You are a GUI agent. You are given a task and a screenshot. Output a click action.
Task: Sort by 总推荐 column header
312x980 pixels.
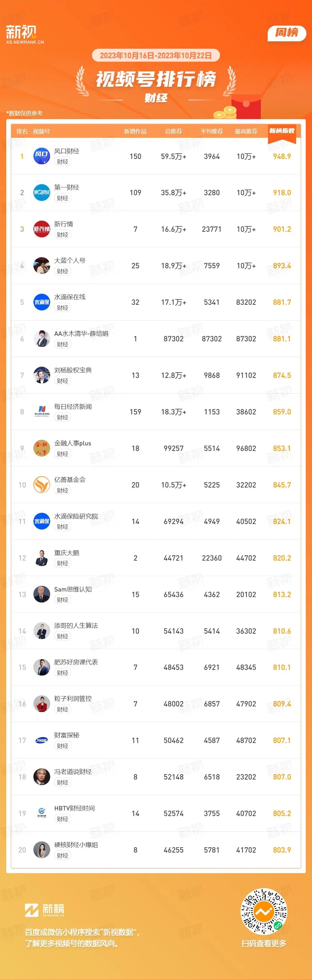pyautogui.click(x=174, y=131)
